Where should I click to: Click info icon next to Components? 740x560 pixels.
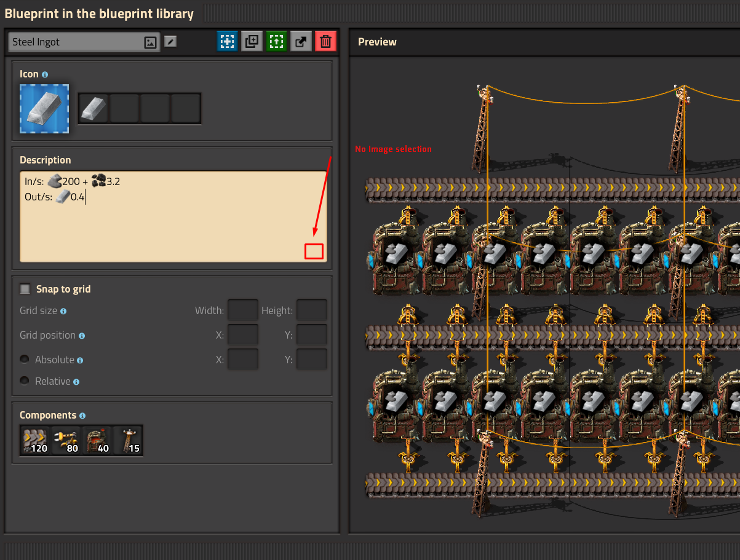(x=82, y=416)
